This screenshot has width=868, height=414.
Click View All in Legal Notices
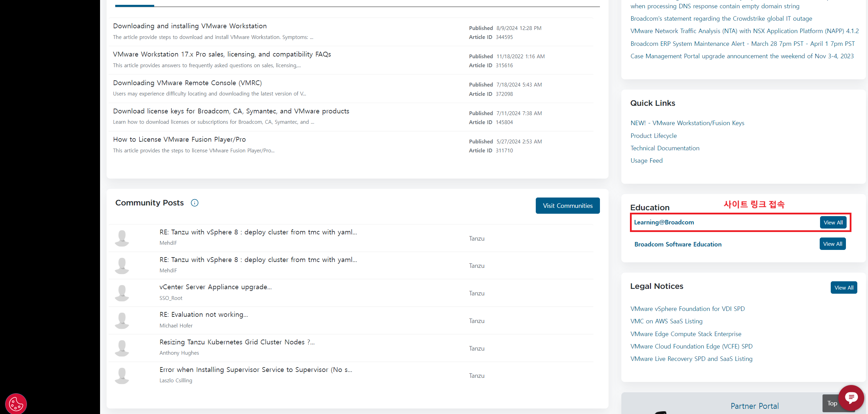844,287
